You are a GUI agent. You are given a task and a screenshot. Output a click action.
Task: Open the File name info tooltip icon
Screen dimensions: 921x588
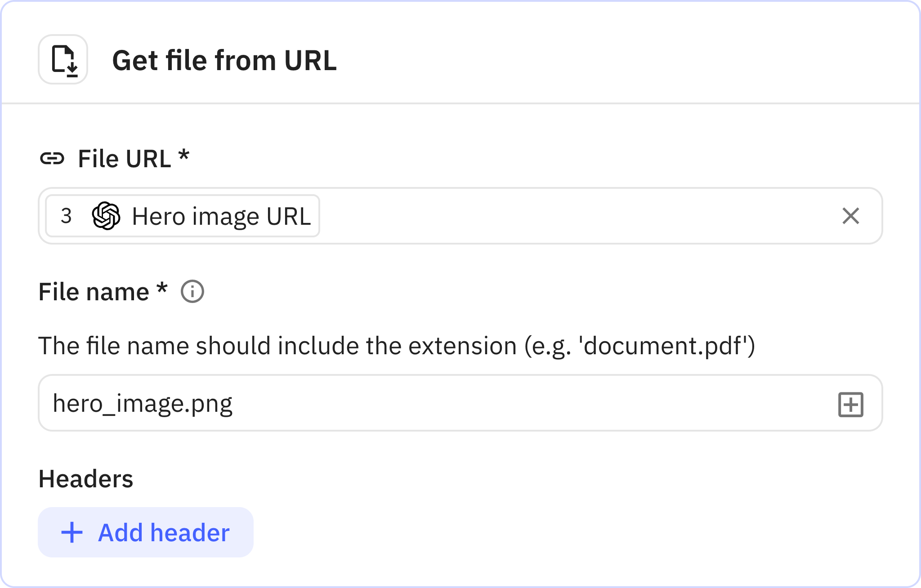coord(192,292)
